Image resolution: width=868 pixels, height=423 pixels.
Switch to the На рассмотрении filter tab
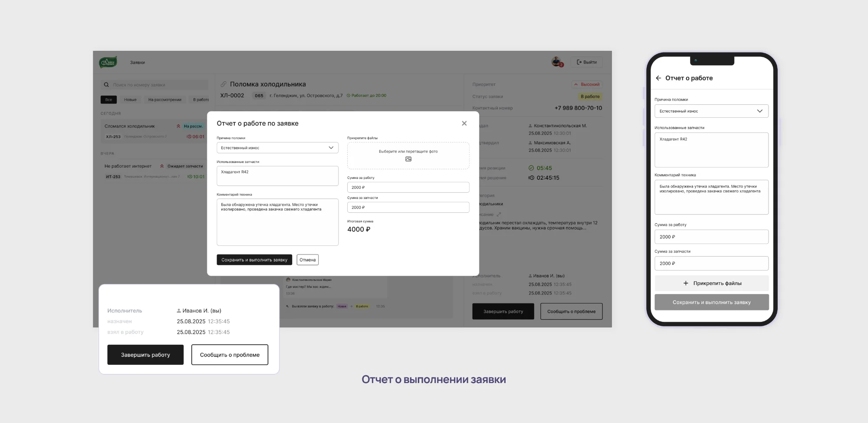click(x=164, y=100)
